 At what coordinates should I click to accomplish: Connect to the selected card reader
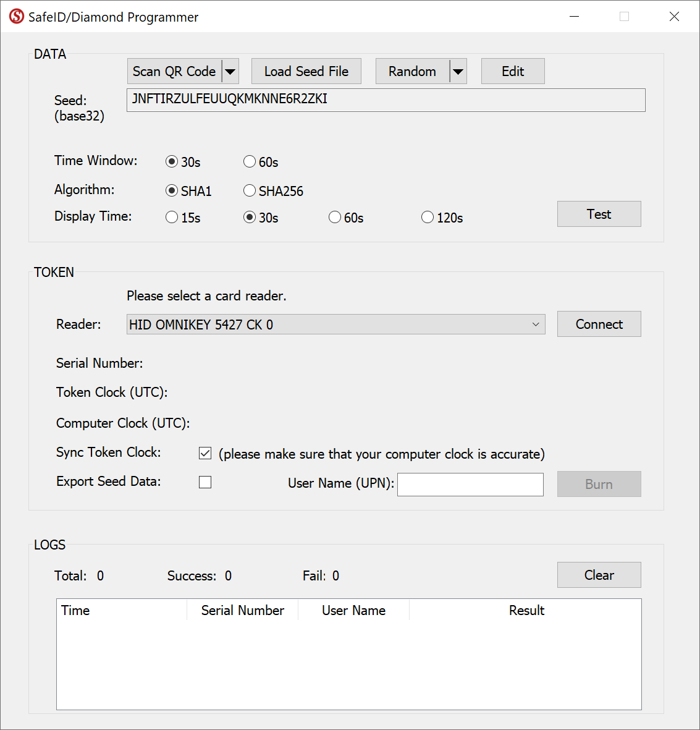599,325
